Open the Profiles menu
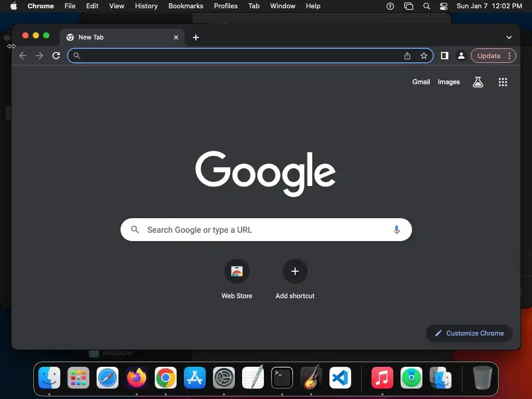The width and height of the screenshot is (532, 399). coord(225,6)
